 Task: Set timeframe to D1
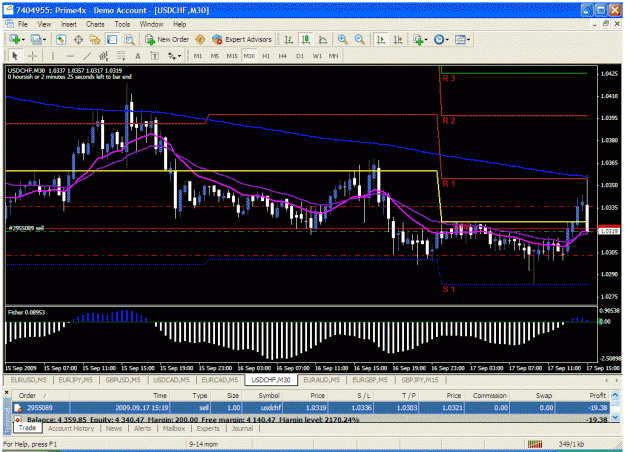tap(300, 56)
